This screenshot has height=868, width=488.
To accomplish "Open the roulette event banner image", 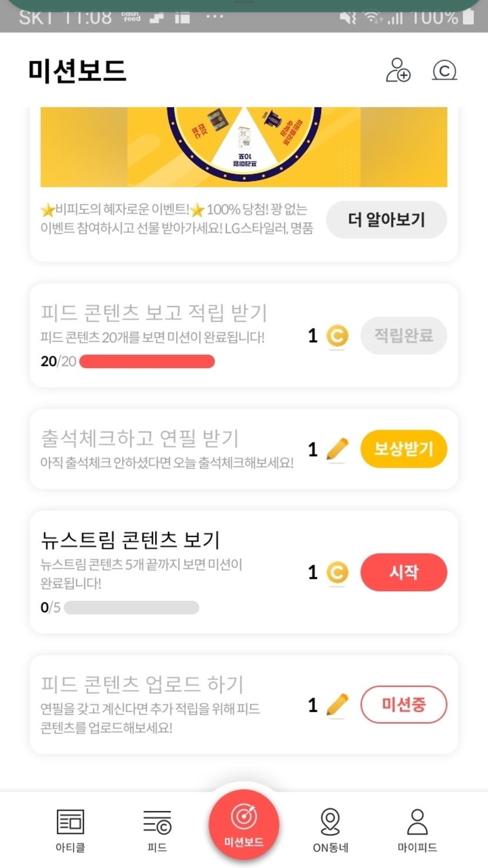I will [x=243, y=147].
